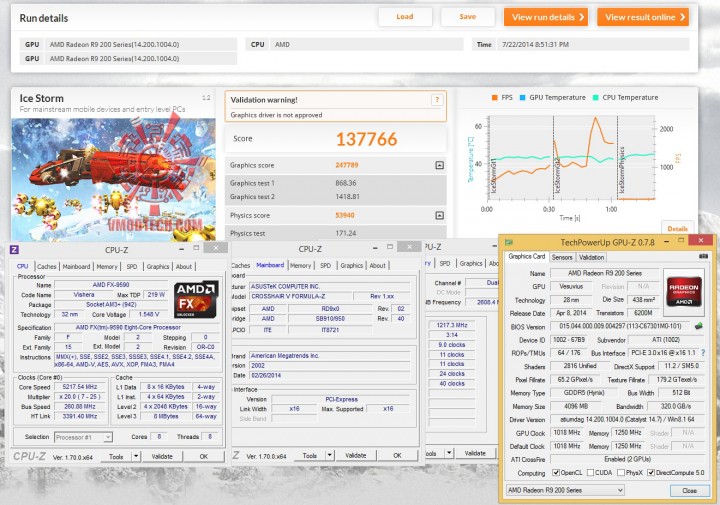This screenshot has height=505, width=720.
Task: Click the Ice Storm benchmark preview image
Action: [x=113, y=179]
